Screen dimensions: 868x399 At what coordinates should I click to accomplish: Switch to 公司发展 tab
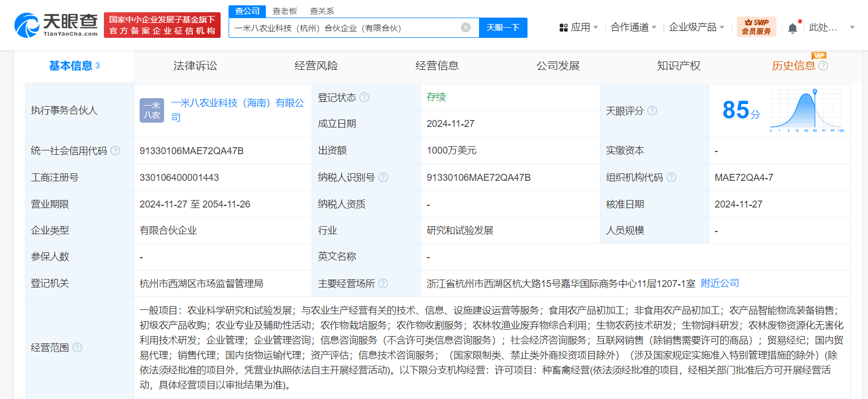pyautogui.click(x=558, y=66)
